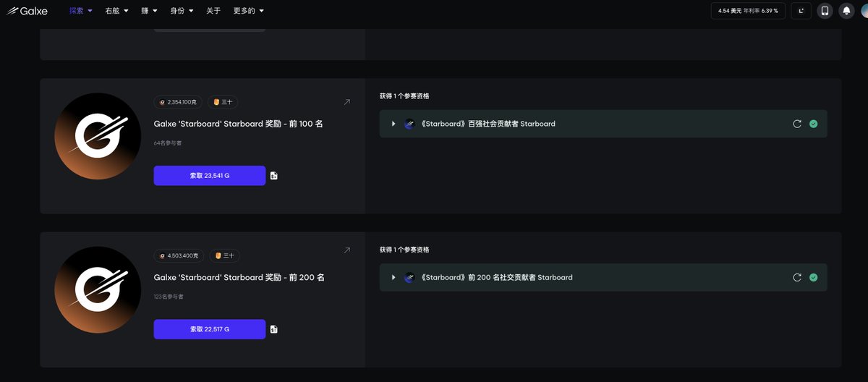Open the 更多的 dropdown menu
This screenshot has height=382, width=868.
(x=248, y=11)
